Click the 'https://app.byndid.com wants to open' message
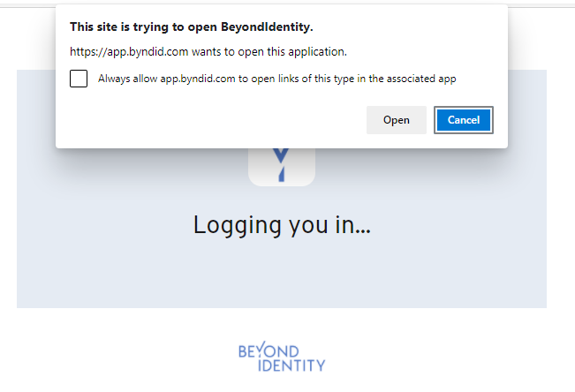The height and width of the screenshot is (392, 575). pyautogui.click(x=208, y=51)
